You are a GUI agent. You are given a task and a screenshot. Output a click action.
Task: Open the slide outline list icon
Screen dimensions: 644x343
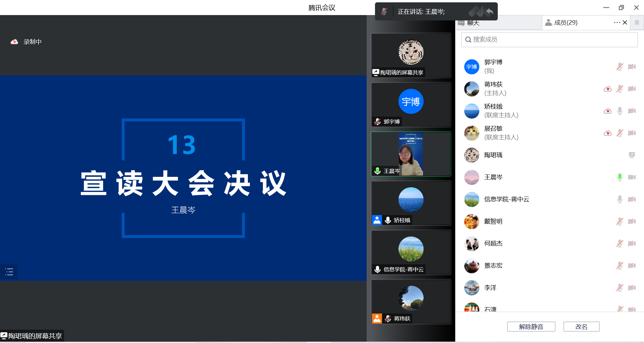tap(9, 272)
